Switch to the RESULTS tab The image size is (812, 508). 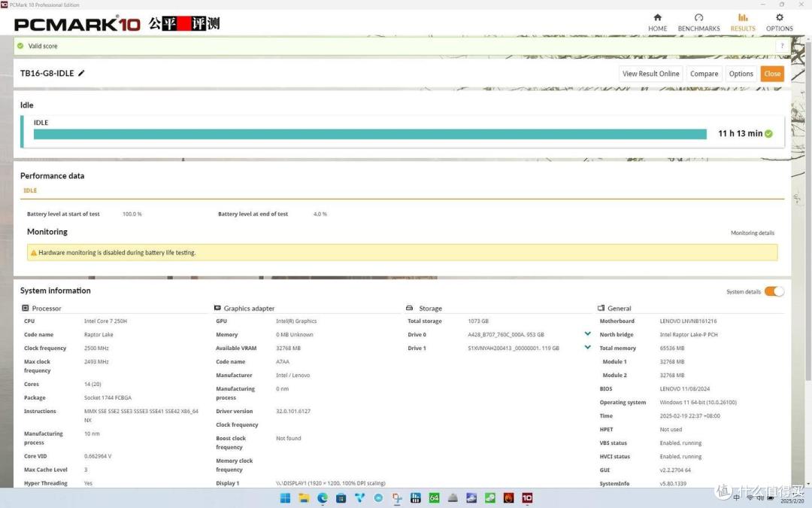point(743,23)
